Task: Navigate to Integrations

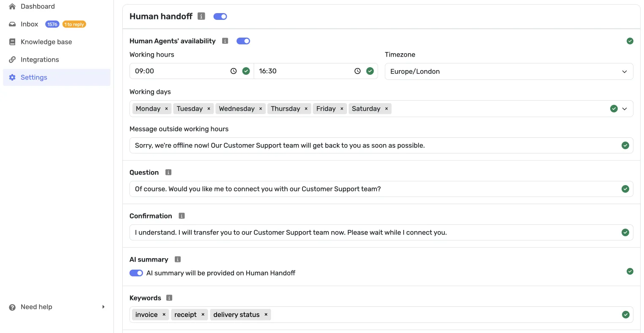Action: (x=57, y=60)
